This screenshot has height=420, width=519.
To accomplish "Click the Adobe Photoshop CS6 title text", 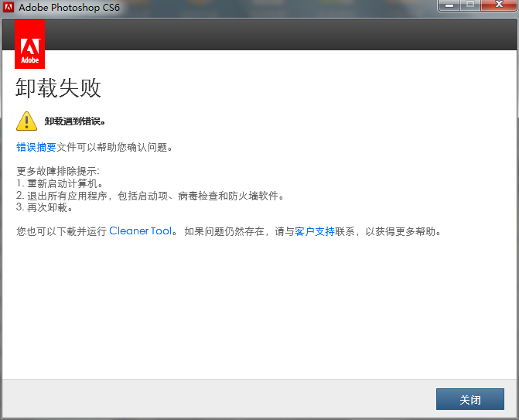I will point(69,7).
